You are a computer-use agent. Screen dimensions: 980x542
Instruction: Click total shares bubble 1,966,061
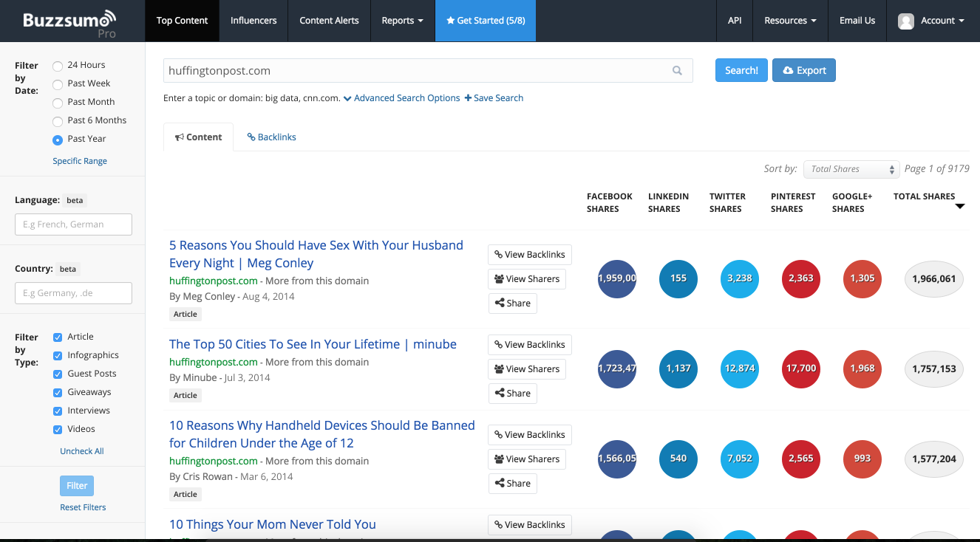tap(934, 278)
